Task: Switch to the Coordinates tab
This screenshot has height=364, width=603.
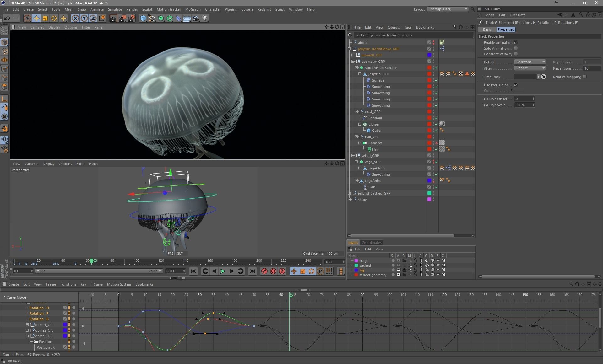Action: [x=372, y=243]
